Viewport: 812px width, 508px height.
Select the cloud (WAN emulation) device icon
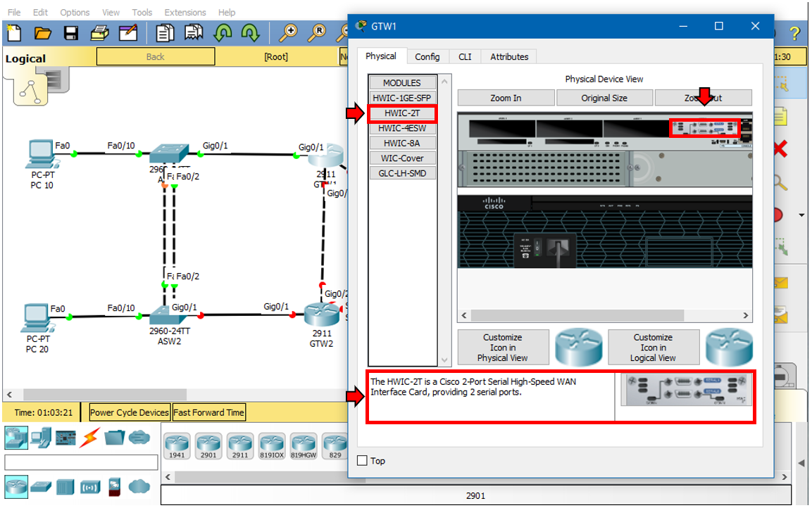(x=139, y=487)
